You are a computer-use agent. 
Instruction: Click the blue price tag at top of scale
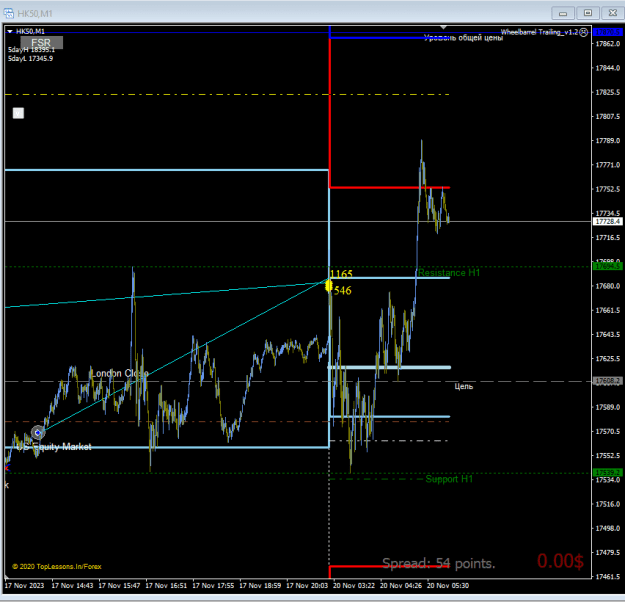coord(607,32)
